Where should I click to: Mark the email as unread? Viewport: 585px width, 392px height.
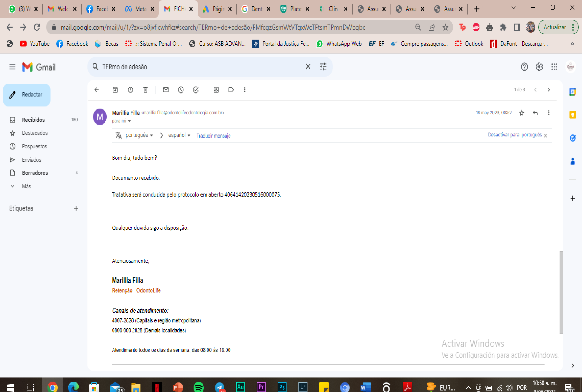(x=166, y=90)
